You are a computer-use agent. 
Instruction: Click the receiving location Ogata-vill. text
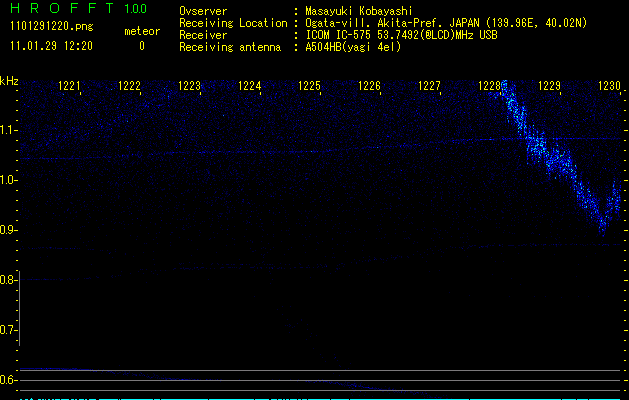[x=446, y=23]
